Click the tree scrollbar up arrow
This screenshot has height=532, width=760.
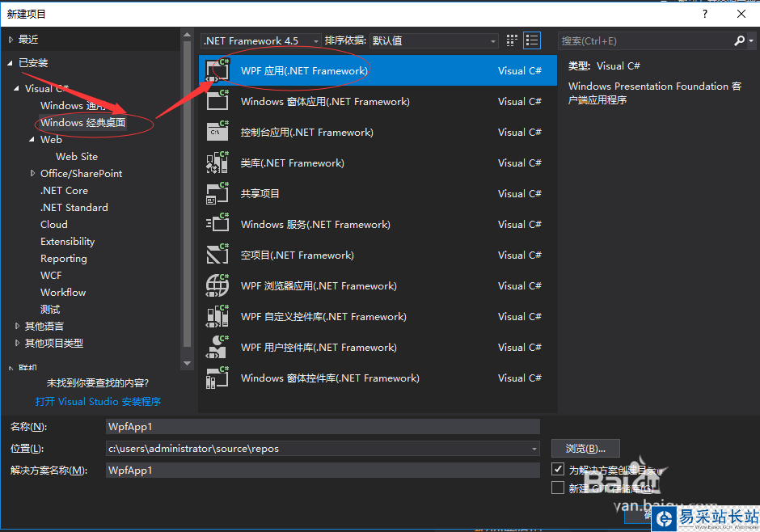[x=187, y=35]
